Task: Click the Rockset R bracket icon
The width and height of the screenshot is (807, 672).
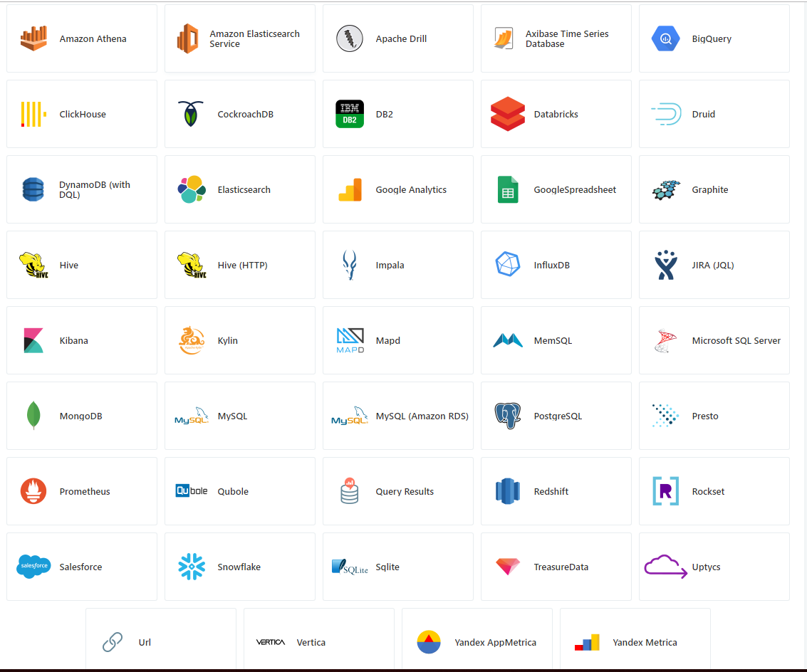Action: coord(665,491)
